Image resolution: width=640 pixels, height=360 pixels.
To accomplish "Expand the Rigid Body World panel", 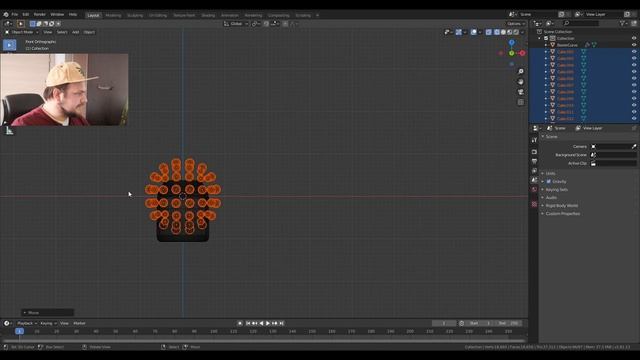I will click(561, 206).
